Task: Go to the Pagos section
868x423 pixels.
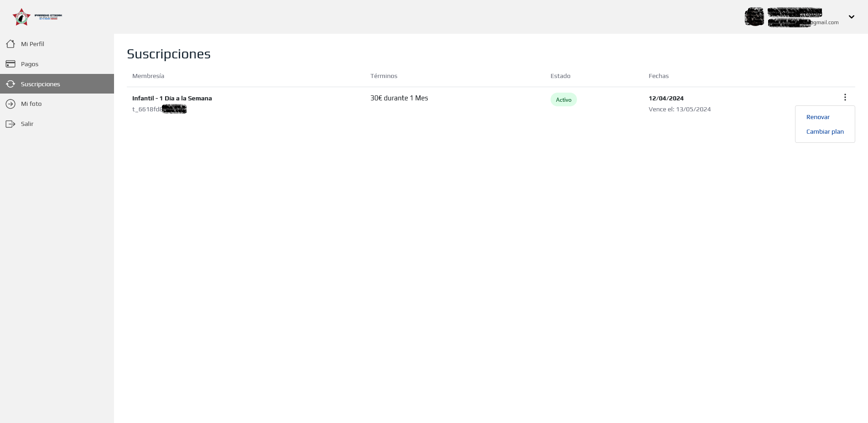Action: point(30,64)
